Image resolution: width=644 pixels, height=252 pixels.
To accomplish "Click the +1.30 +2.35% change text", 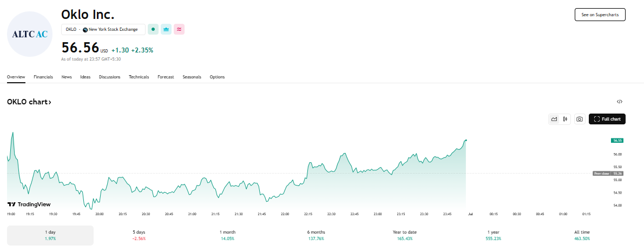I will (x=132, y=50).
